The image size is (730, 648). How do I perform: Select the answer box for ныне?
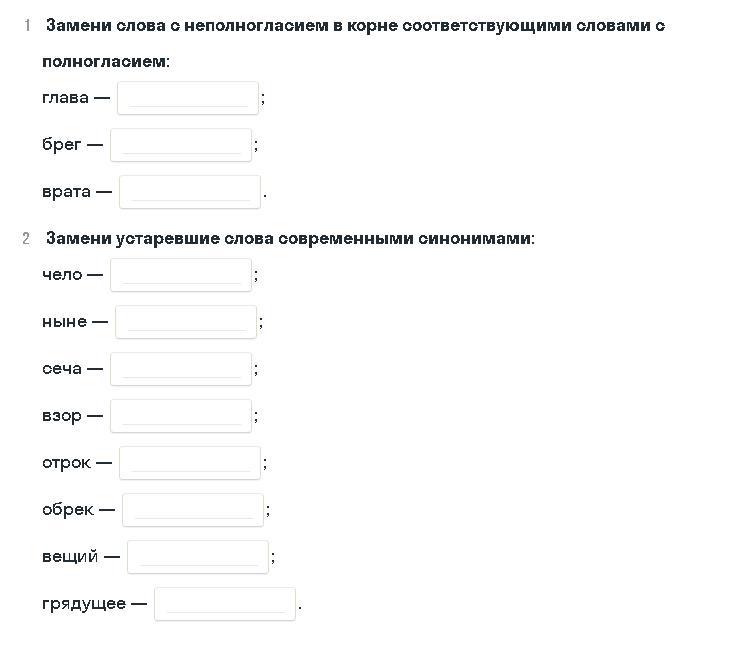[x=186, y=322]
